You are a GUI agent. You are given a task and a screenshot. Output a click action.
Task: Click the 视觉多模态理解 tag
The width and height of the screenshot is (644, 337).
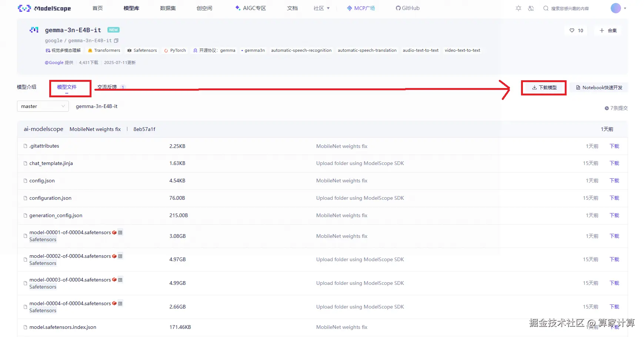pyautogui.click(x=63, y=50)
